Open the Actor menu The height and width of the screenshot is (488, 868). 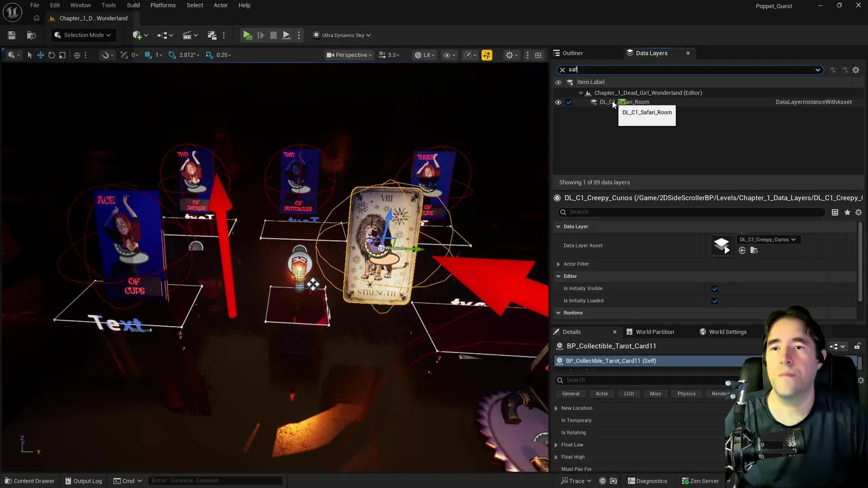(220, 5)
